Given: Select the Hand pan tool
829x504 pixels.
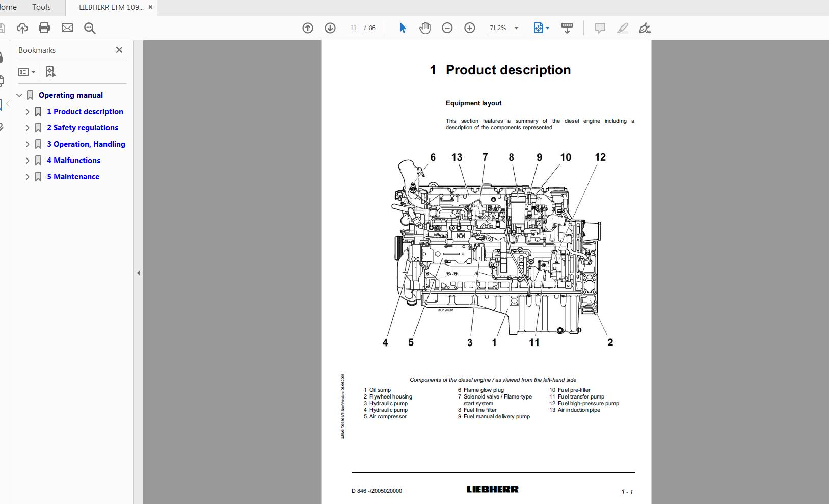Looking at the screenshot, I should 425,28.
